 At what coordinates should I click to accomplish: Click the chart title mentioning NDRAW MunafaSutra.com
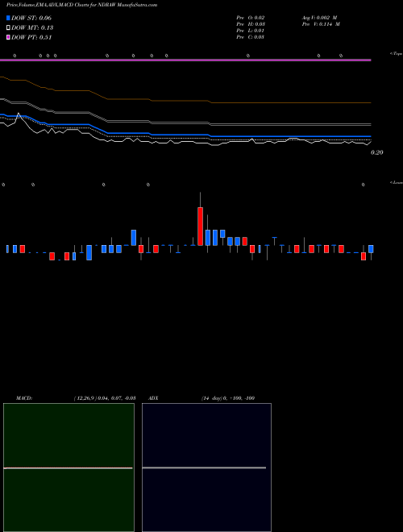[81, 5]
